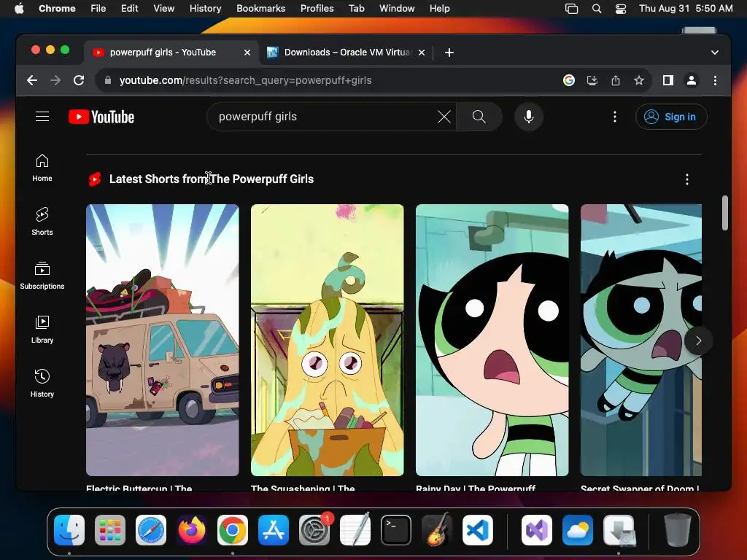Click the magnifier search button
Screen dimensions: 747x560
click(x=479, y=117)
